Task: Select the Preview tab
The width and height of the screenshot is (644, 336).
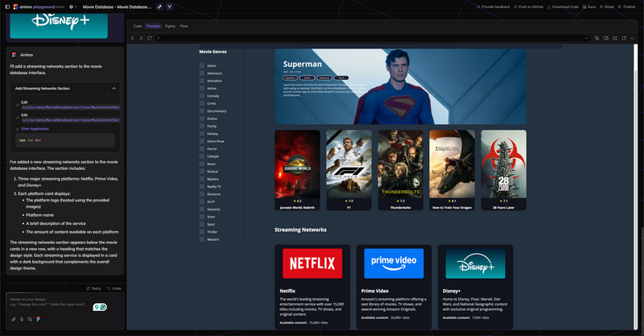Action: pyautogui.click(x=153, y=26)
